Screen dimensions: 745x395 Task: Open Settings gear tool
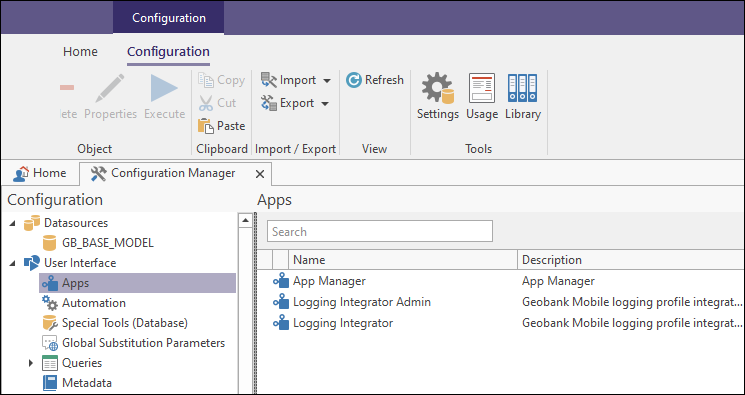(x=438, y=96)
